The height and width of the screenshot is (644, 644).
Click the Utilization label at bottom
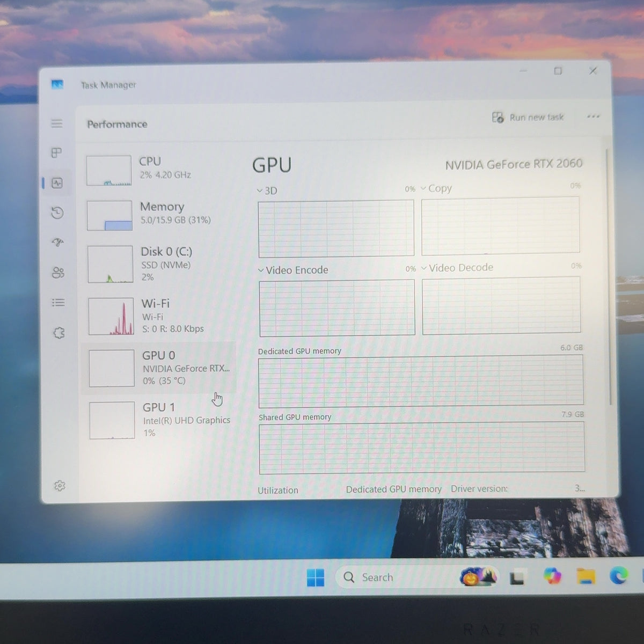[x=278, y=490]
